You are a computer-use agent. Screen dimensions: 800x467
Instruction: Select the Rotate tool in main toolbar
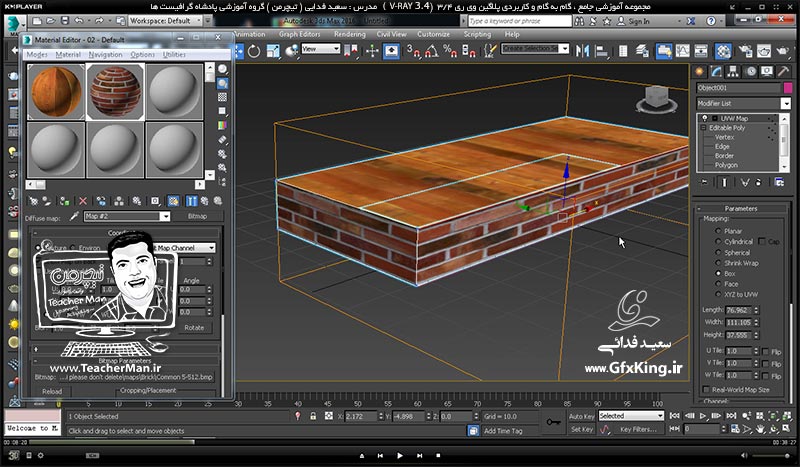pos(254,51)
